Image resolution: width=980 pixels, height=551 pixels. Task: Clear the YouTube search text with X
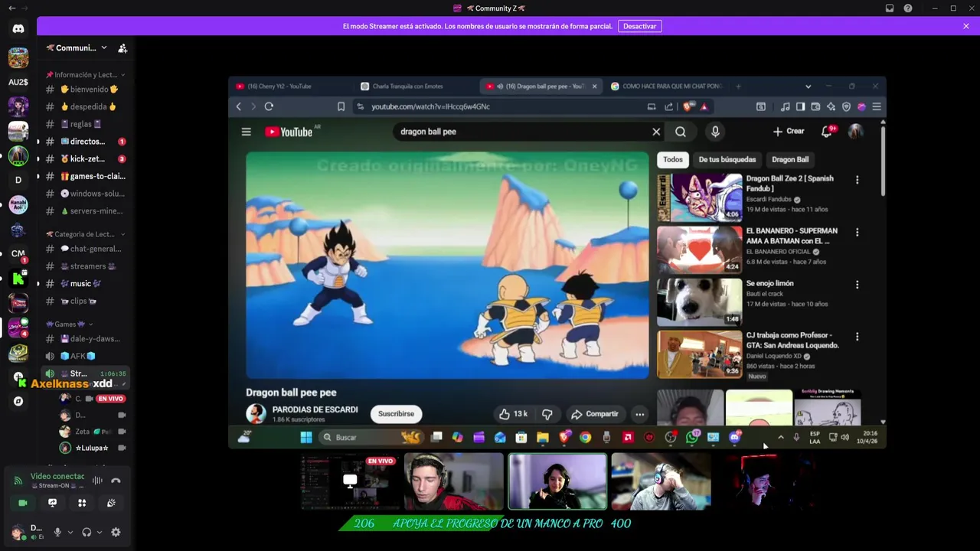click(x=656, y=132)
